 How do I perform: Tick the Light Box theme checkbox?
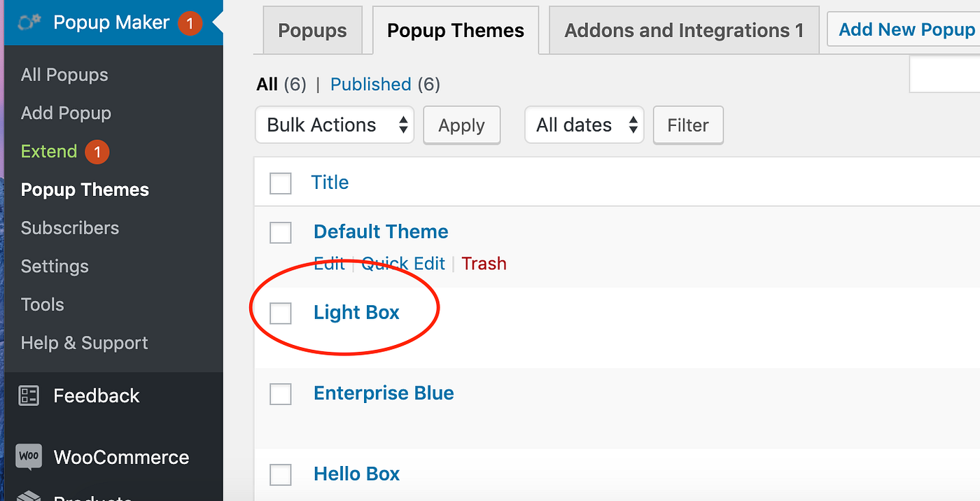point(281,313)
